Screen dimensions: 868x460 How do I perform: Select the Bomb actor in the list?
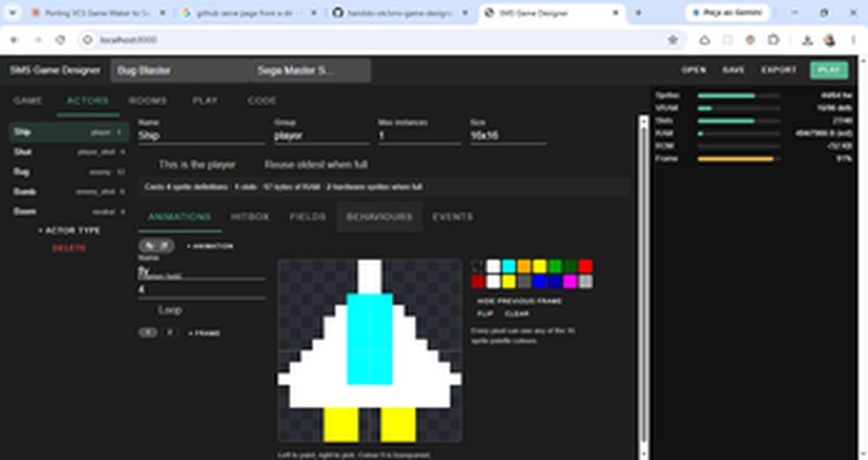click(x=69, y=192)
